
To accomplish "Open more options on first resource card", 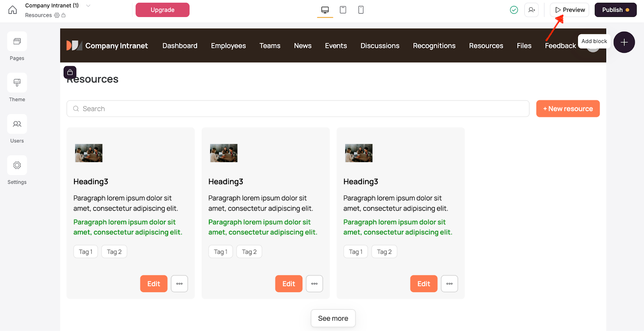I will 180,284.
